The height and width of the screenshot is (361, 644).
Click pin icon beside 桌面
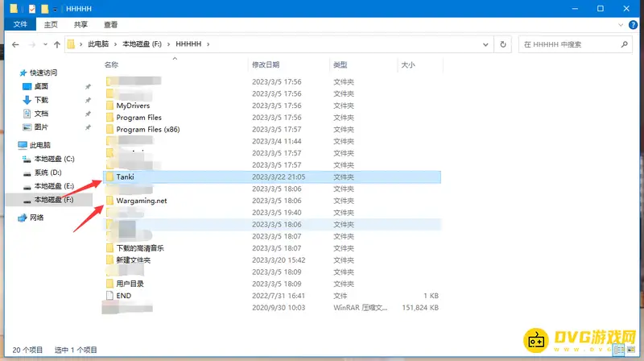coord(88,86)
